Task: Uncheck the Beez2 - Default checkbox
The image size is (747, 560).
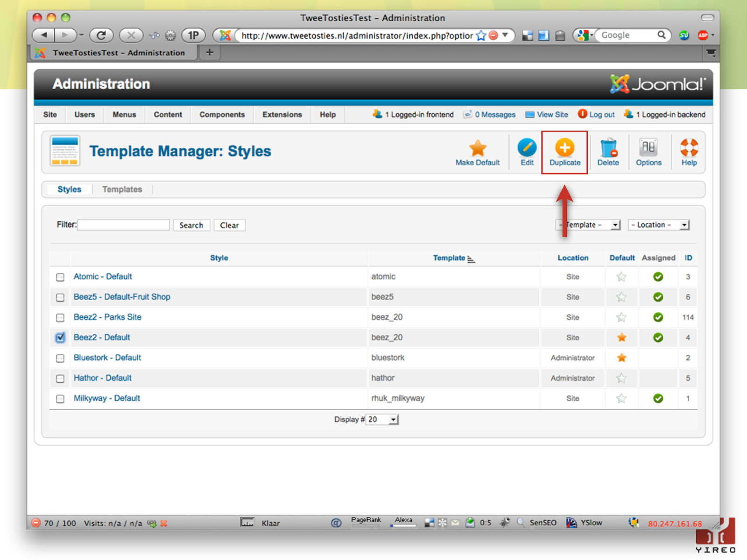Action: [60, 337]
